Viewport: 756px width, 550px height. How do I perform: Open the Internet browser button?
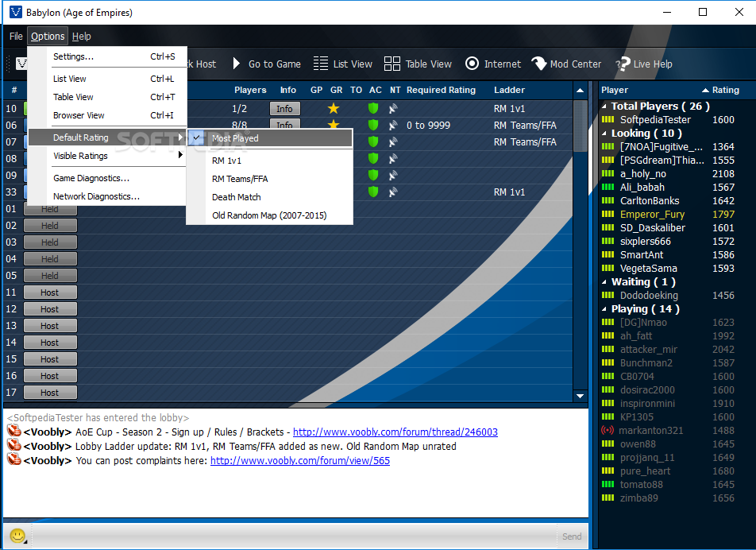(x=492, y=64)
